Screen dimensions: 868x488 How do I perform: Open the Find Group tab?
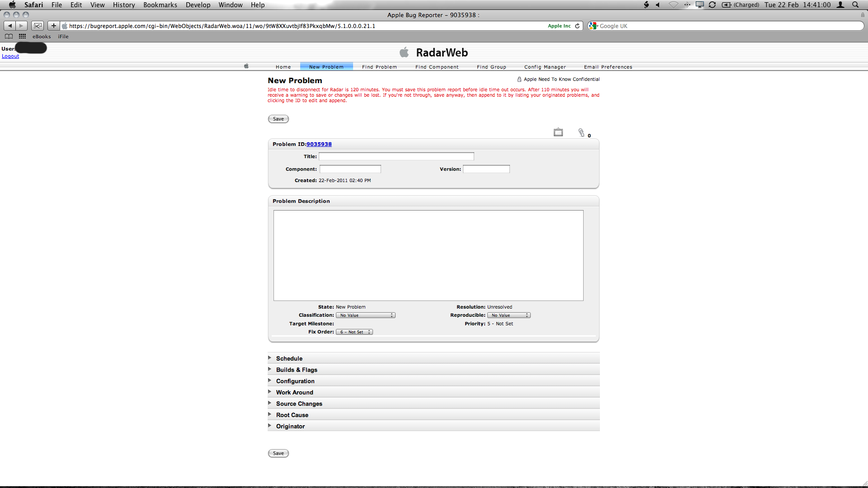pyautogui.click(x=491, y=67)
